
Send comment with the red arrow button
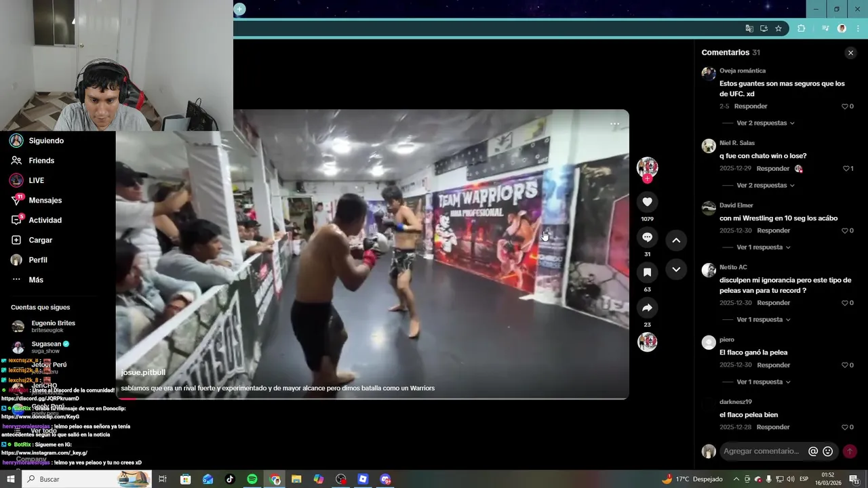[x=850, y=451]
